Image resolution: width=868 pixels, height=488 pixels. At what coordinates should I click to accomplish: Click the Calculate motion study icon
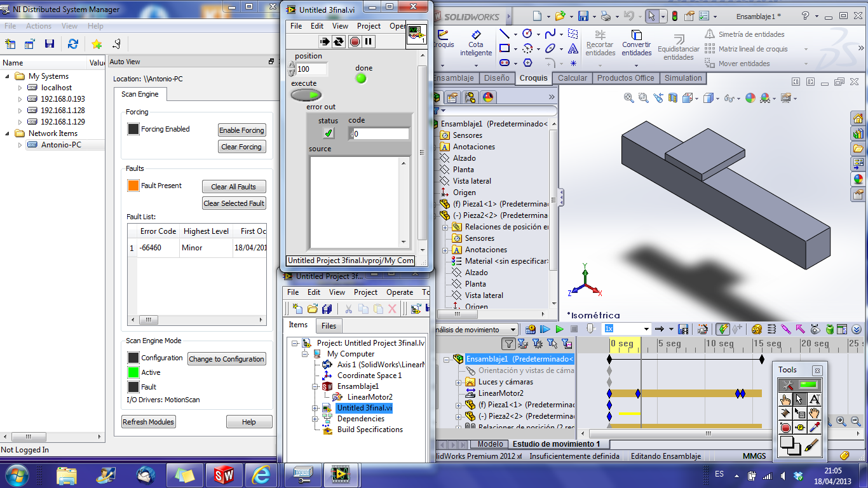click(531, 329)
